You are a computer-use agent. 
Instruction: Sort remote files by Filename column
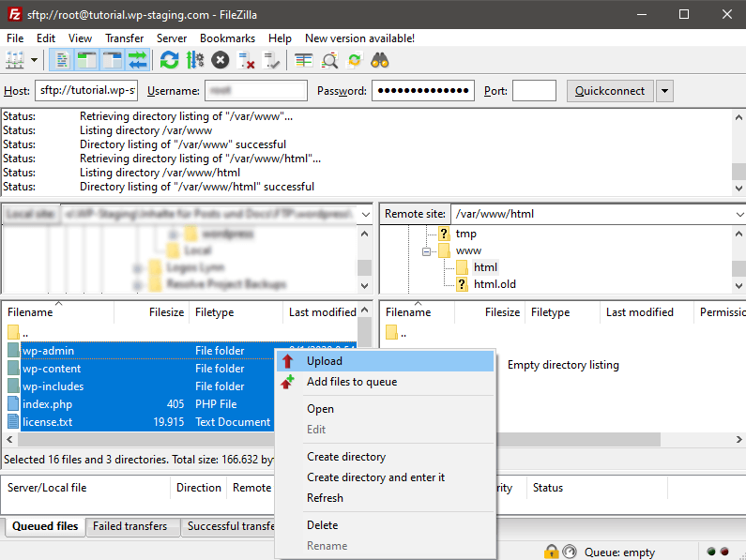click(418, 312)
